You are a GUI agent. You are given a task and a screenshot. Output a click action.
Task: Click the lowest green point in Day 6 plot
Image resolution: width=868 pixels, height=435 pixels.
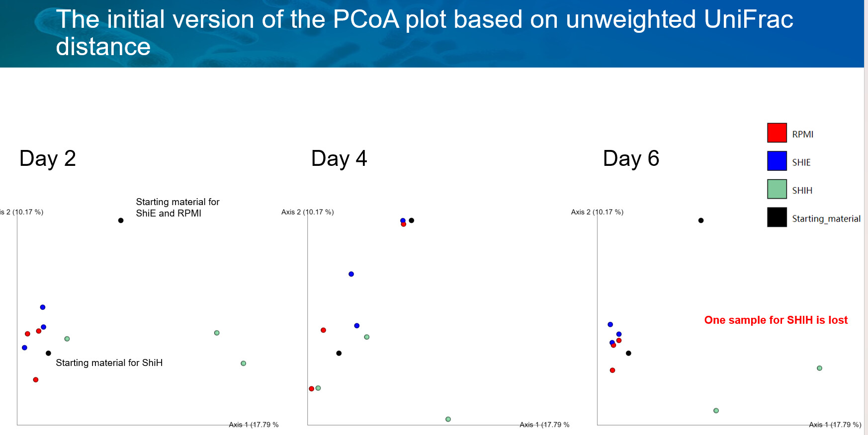[x=716, y=411]
